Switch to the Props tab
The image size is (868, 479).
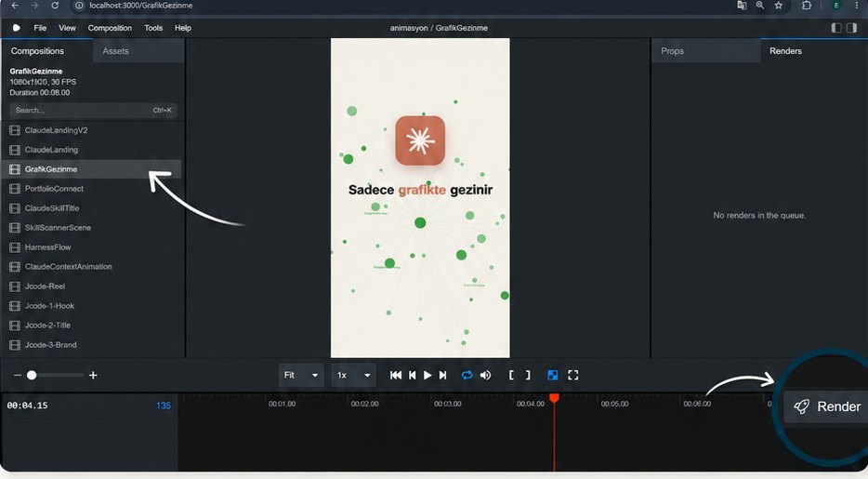coord(705,51)
